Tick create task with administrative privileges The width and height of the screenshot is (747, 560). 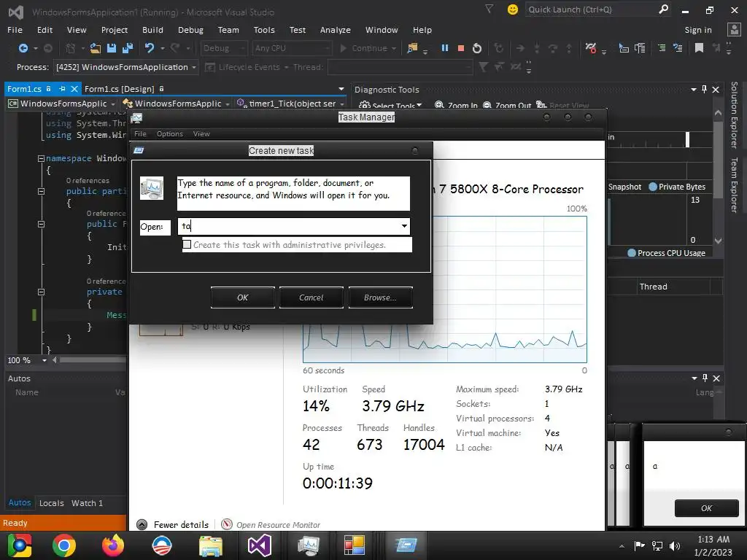coord(187,244)
